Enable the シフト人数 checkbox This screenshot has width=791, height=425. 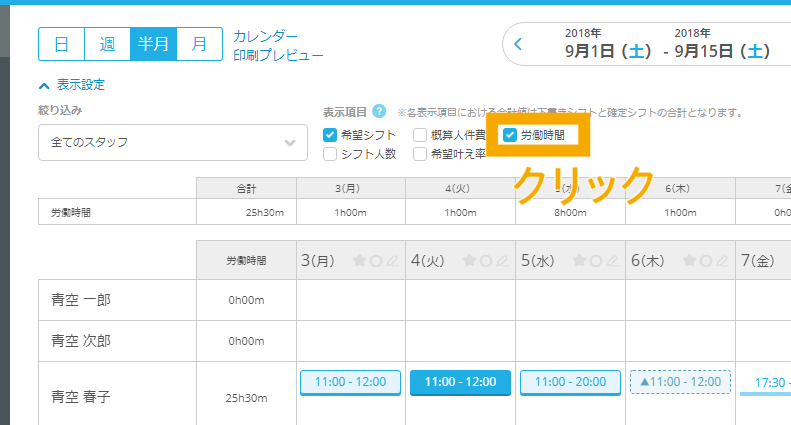coord(329,154)
